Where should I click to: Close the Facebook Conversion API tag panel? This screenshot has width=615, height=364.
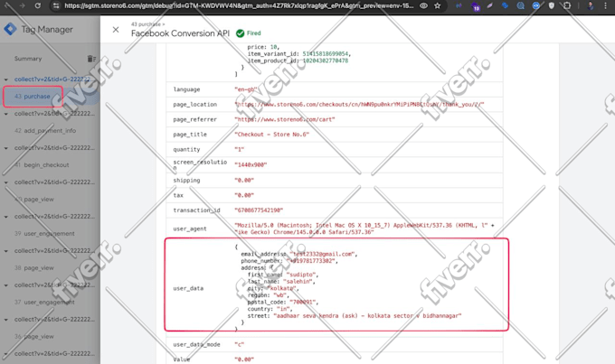coord(116,30)
